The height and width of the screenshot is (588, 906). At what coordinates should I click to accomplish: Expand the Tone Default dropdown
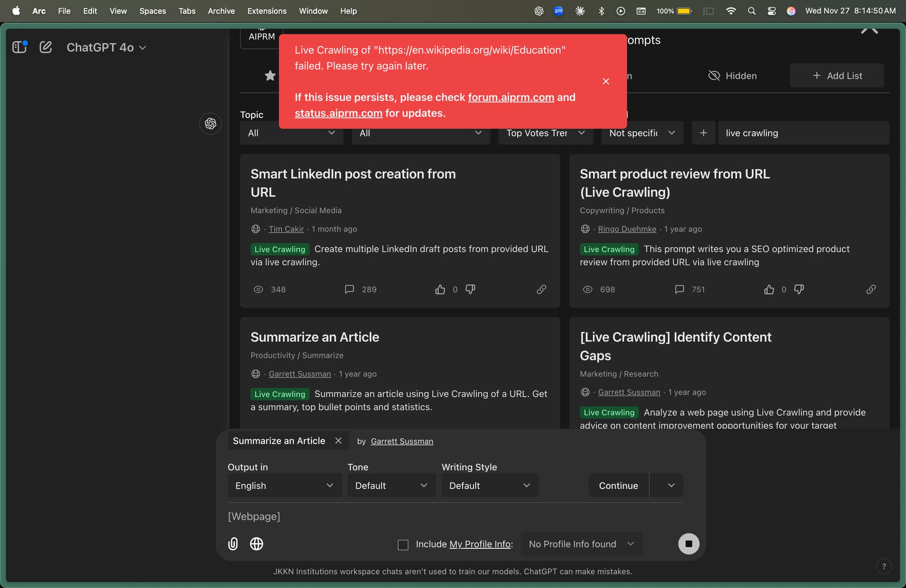[391, 485]
